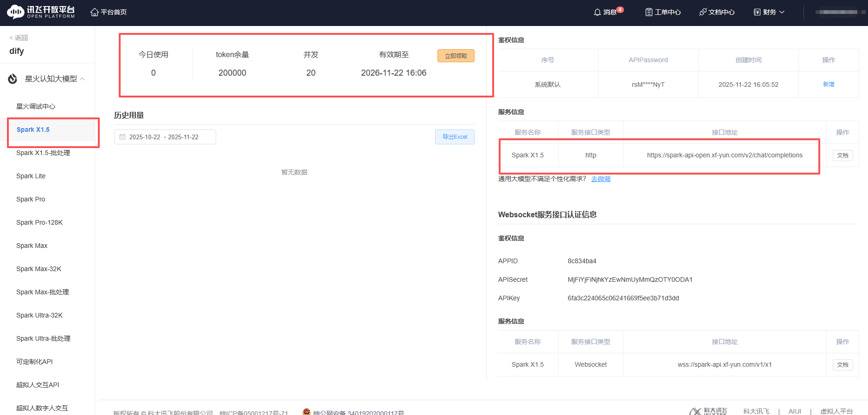Select Spark Pro in sidebar
868x415 pixels.
[x=31, y=199]
